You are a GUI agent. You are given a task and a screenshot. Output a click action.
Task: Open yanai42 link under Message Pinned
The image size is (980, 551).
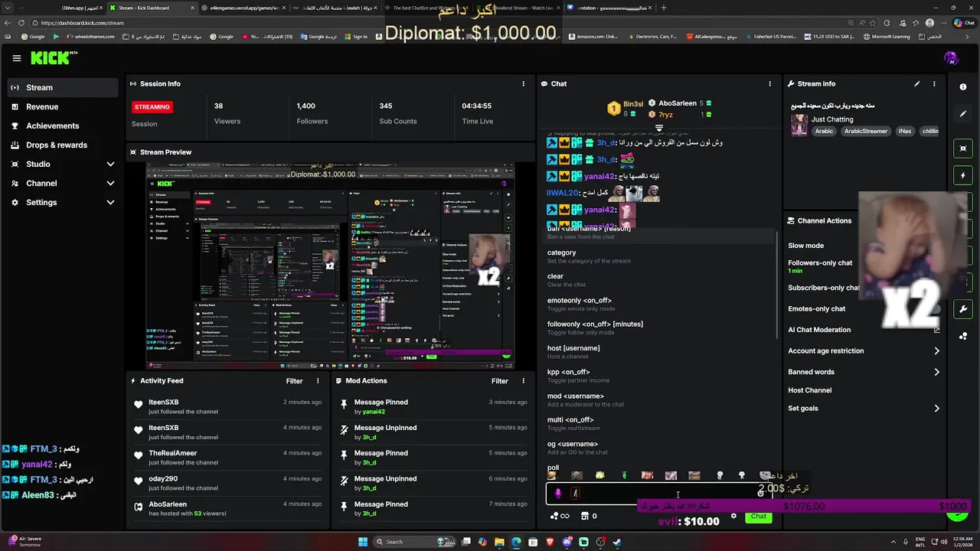[374, 412]
